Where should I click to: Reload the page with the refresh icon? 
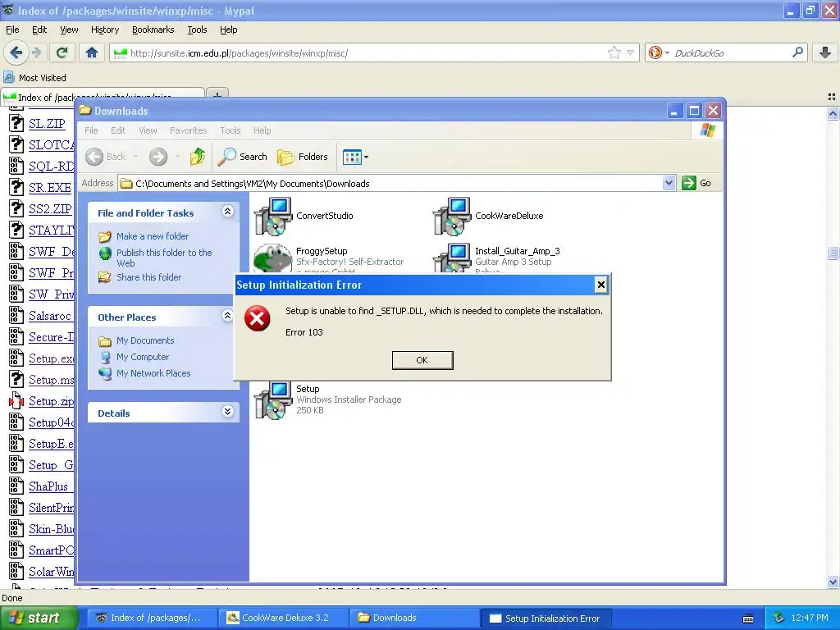[x=62, y=52]
